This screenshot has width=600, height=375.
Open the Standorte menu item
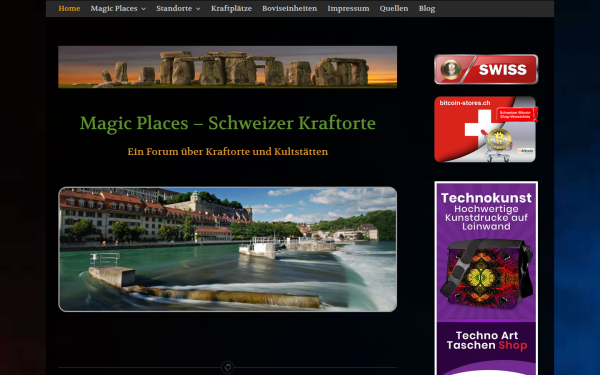(174, 8)
